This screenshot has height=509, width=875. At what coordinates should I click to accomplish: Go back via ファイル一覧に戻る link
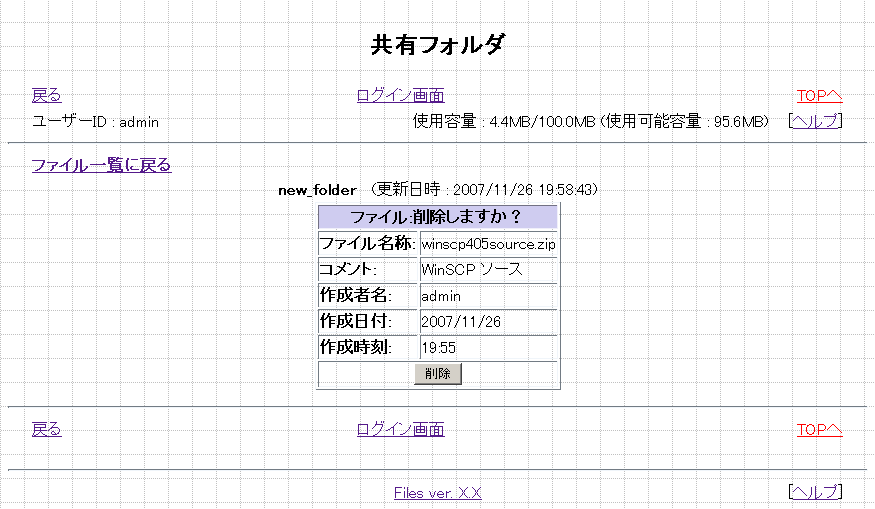coord(101,165)
